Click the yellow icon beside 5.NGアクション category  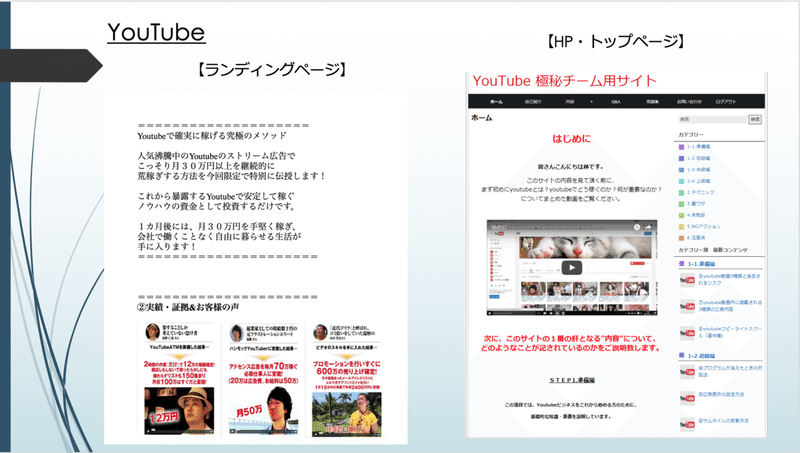pyautogui.click(x=681, y=226)
